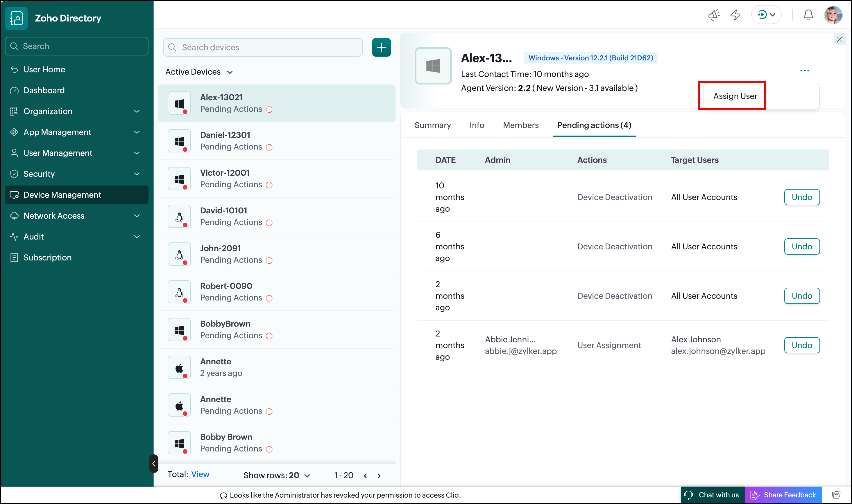Screen dimensions: 852x504
Task: Open the three-dots more options menu
Action: coord(804,71)
